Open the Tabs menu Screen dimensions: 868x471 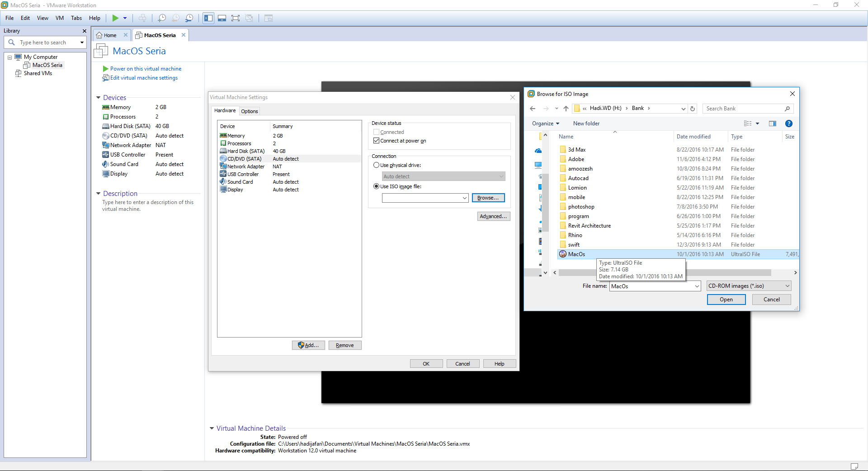[76, 18]
